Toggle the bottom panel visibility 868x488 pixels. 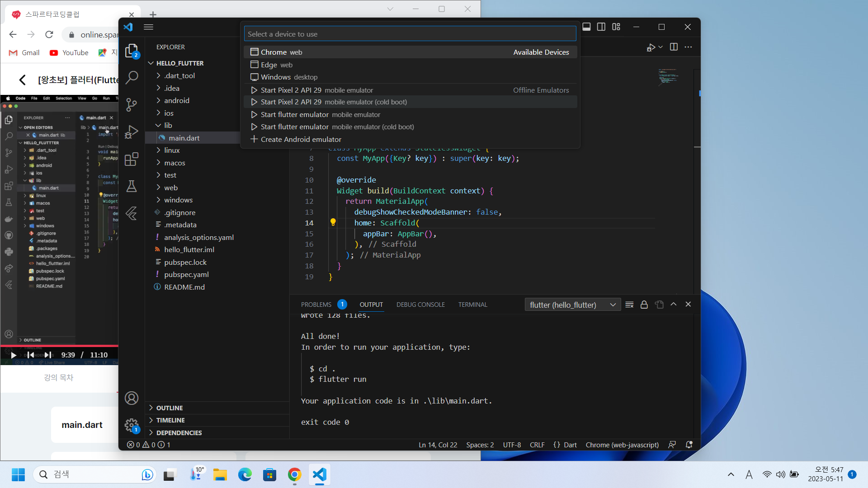tap(586, 27)
